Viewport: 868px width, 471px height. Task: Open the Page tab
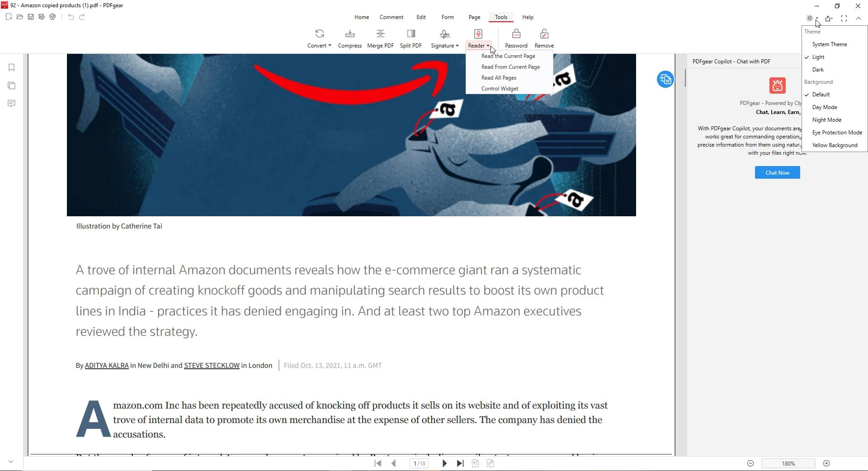click(x=474, y=17)
